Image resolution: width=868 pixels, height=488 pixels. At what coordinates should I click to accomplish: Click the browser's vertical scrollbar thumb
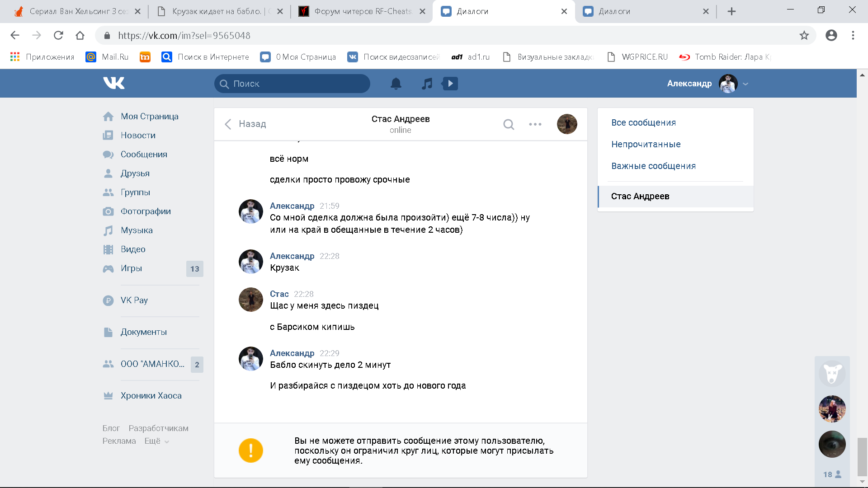click(862, 456)
